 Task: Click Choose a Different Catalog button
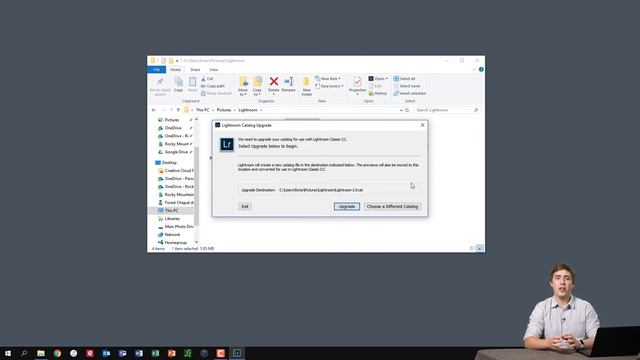(392, 207)
